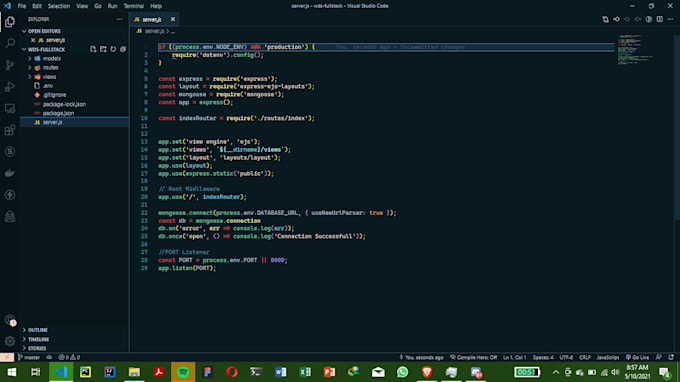Open WhatsApp from the taskbar
680x382 pixels.
click(x=402, y=372)
